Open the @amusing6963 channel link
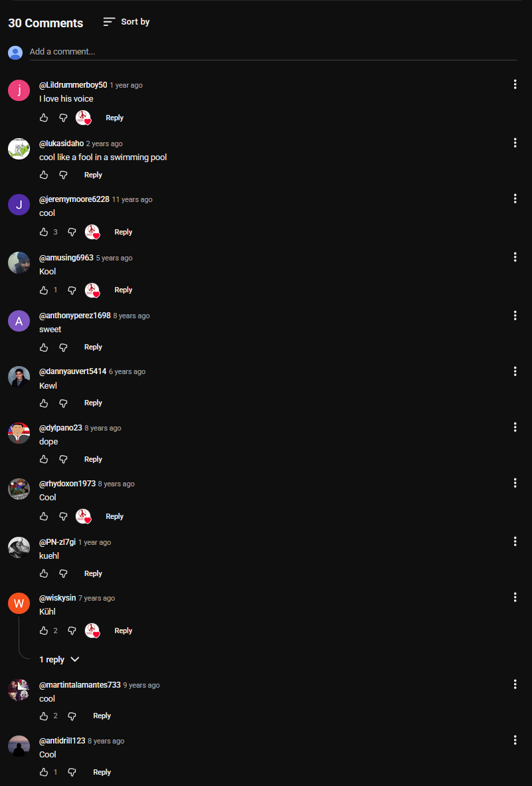Image resolution: width=532 pixels, height=786 pixels. click(x=66, y=258)
